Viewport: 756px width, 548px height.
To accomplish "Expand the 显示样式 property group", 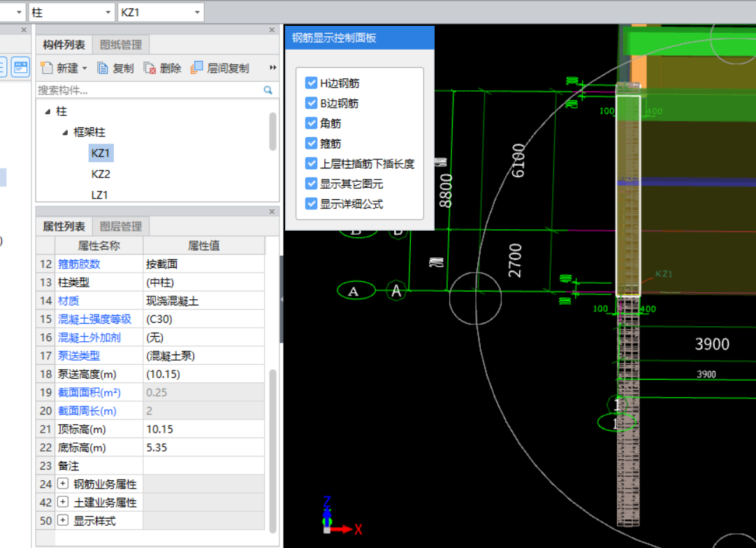I will pyautogui.click(x=63, y=520).
